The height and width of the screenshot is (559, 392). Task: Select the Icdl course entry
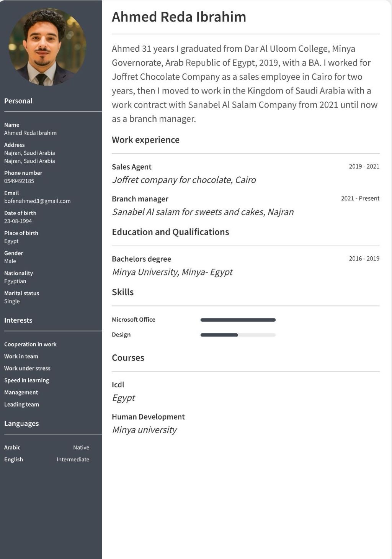tap(118, 385)
